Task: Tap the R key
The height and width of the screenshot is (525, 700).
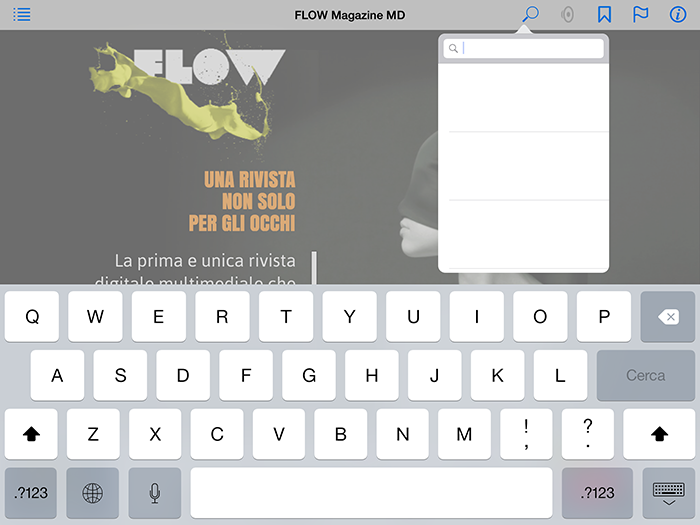Action: coord(222,317)
